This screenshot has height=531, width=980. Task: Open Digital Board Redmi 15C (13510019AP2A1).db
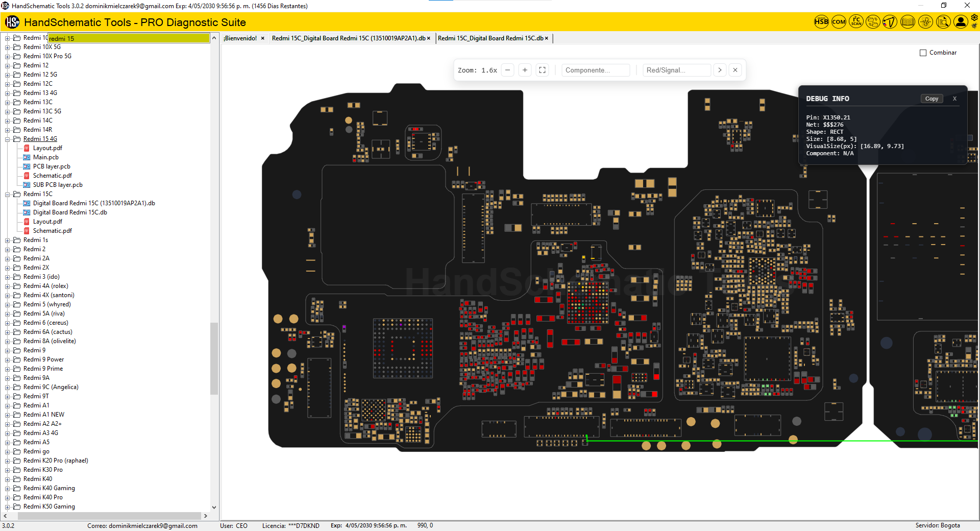pos(94,203)
